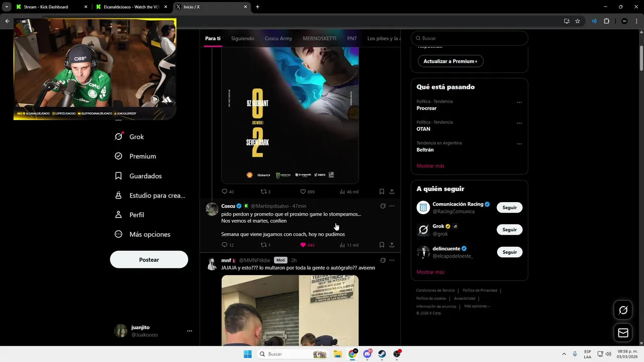The width and height of the screenshot is (644, 362).
Task: Open options for OTAN trend
Action: (x=519, y=123)
